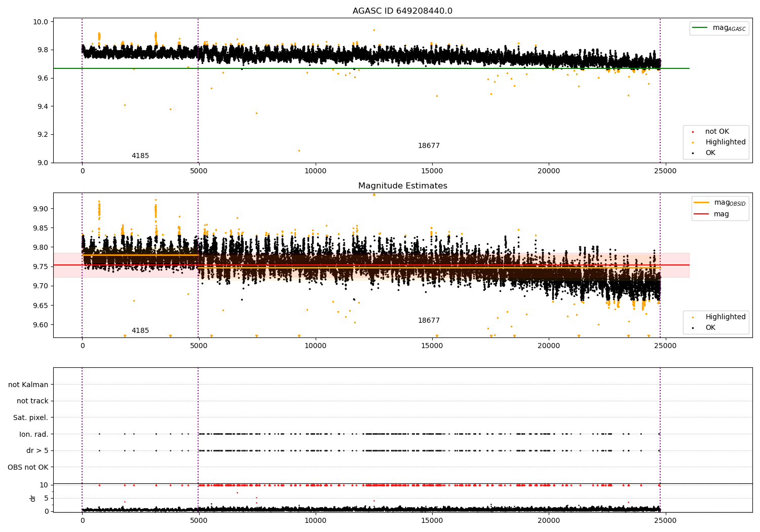Select black 'OK' legend entry in top plot

tap(710, 153)
